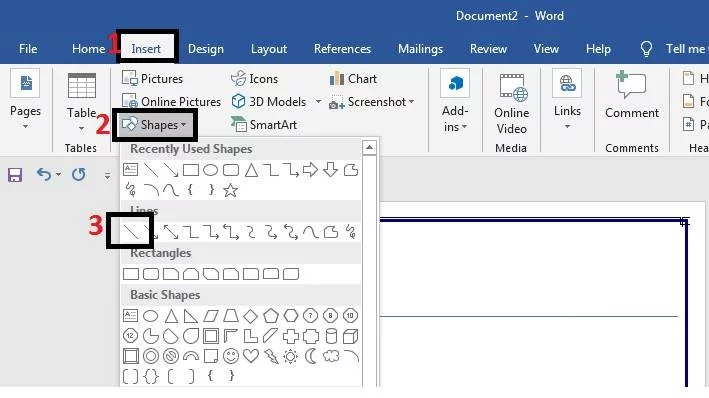The width and height of the screenshot is (709, 398).
Task: Select the Curved Double-Arrow Connector in Lines
Action: click(291, 232)
